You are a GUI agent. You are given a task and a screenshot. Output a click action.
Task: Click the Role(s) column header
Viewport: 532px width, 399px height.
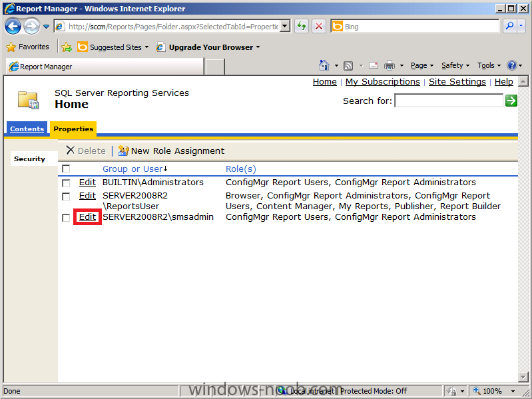241,169
